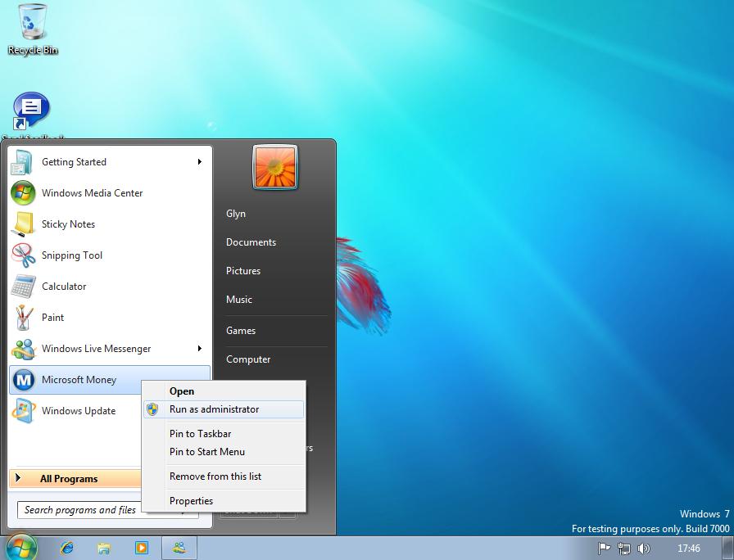
Task: Open Windows Live Messenger icon
Action: (23, 349)
